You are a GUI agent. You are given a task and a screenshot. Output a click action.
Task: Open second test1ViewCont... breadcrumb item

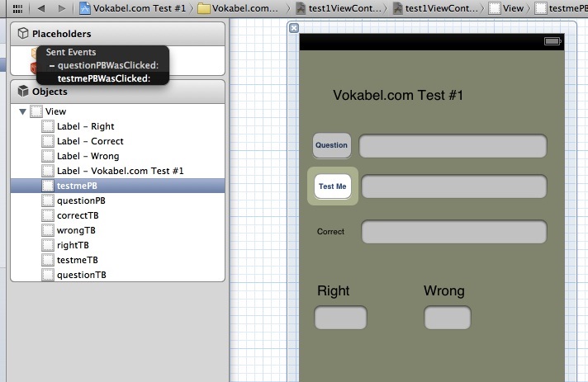435,8
